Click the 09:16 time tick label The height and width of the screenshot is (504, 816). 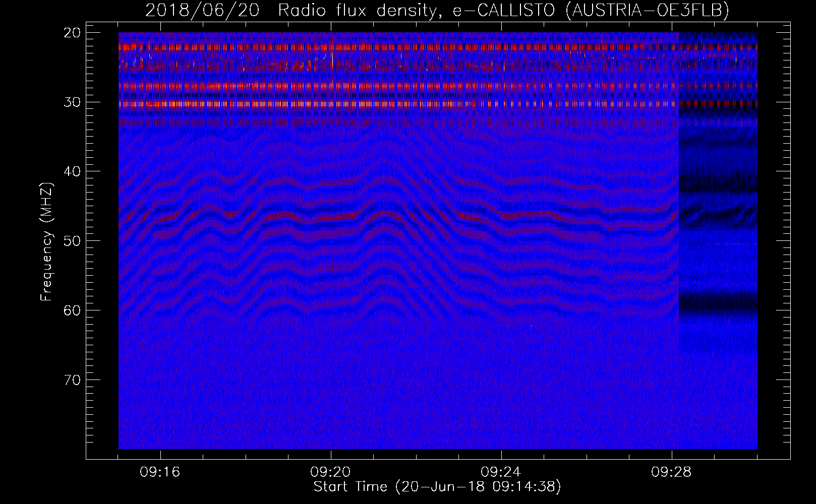(x=160, y=472)
